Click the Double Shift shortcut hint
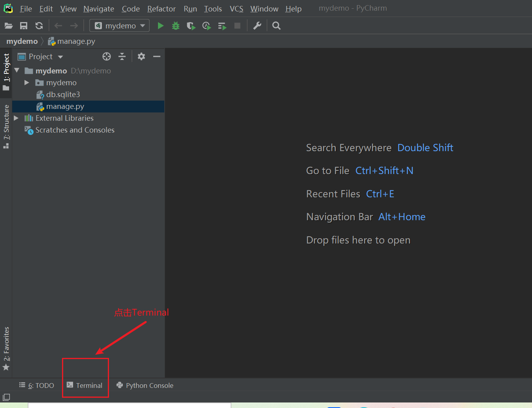The height and width of the screenshot is (408, 532). 425,148
